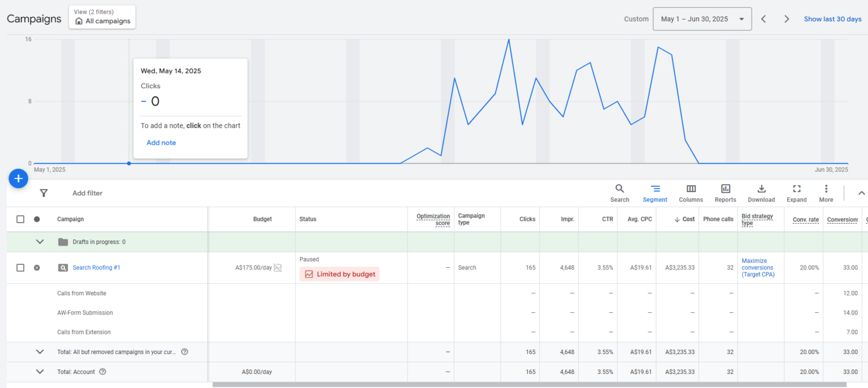Open the More three-dot menu

(x=826, y=193)
